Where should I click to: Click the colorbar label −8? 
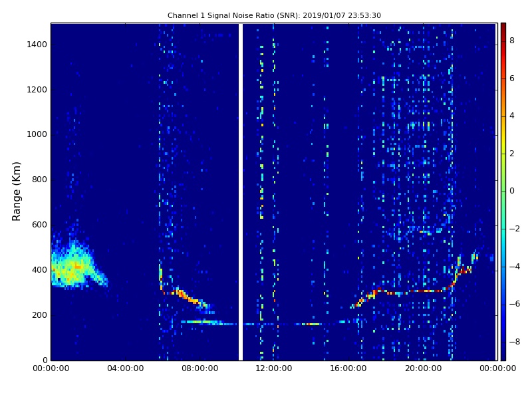[x=515, y=342]
